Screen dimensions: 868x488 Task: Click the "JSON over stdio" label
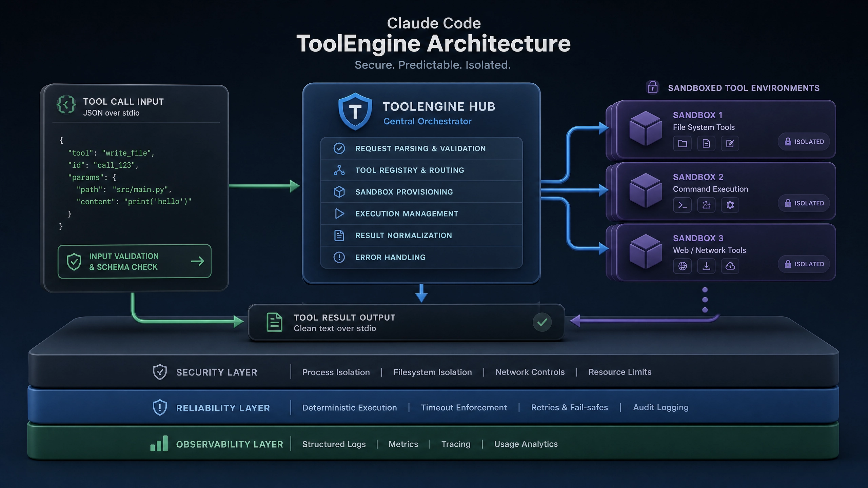tap(111, 113)
